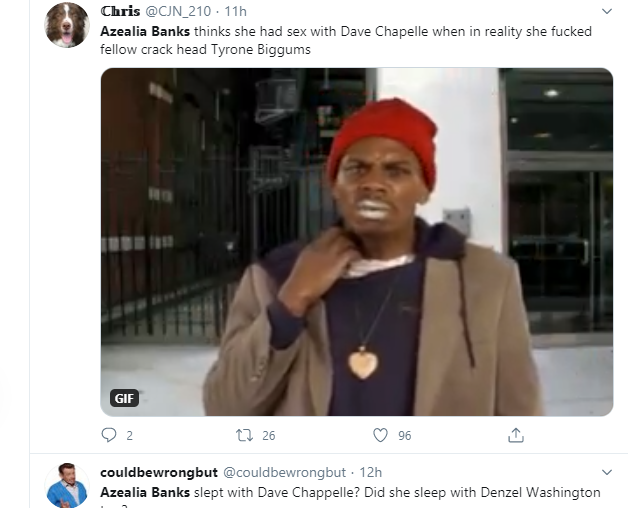Click Chris's dog profile avatar
Image resolution: width=628 pixels, height=508 pixels.
click(66, 24)
